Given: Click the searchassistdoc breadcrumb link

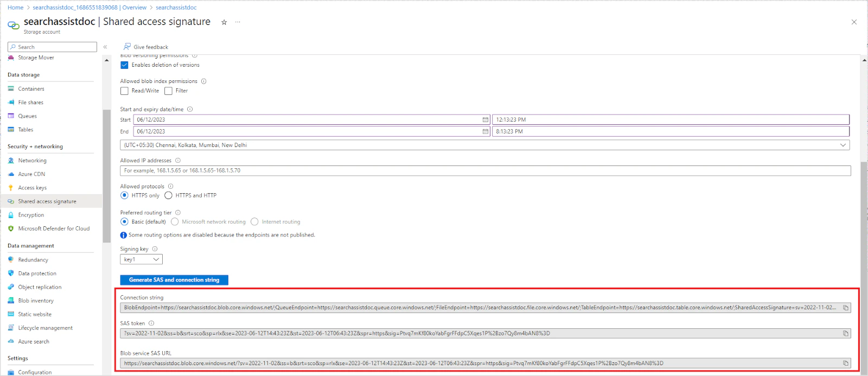Looking at the screenshot, I should click(176, 8).
